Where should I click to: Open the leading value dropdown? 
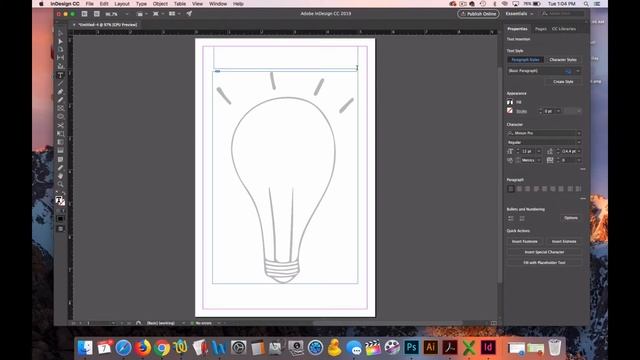(x=579, y=151)
